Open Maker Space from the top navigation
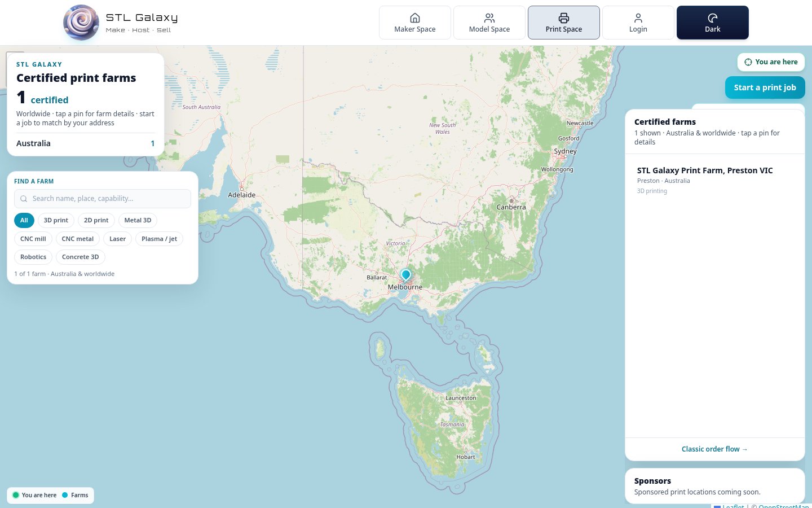The width and height of the screenshot is (812, 508). tap(415, 23)
